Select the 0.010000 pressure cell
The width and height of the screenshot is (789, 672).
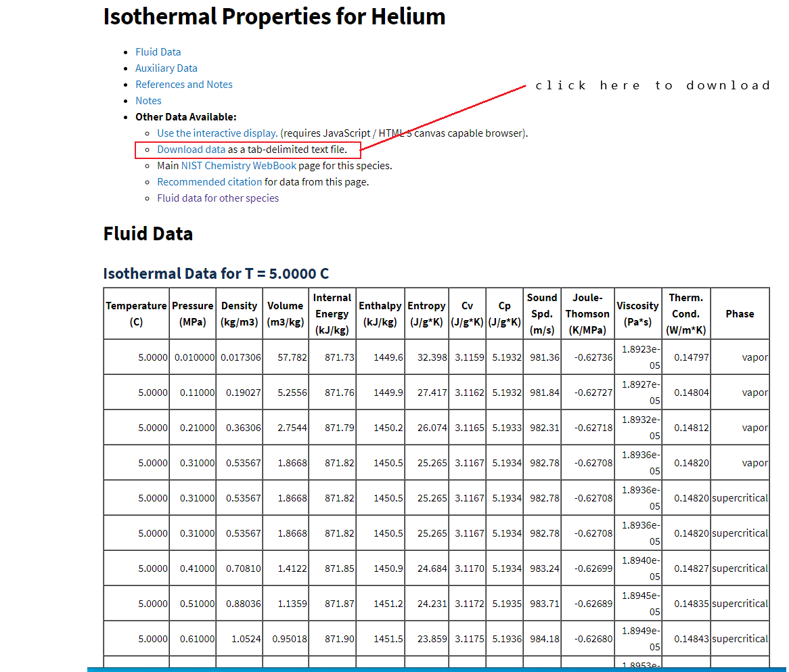click(193, 357)
